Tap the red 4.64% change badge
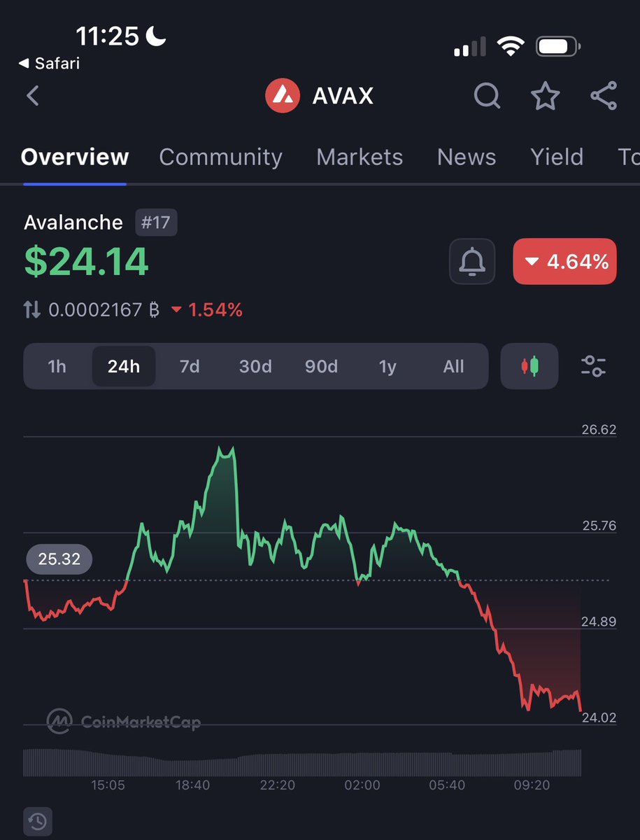 coord(564,261)
